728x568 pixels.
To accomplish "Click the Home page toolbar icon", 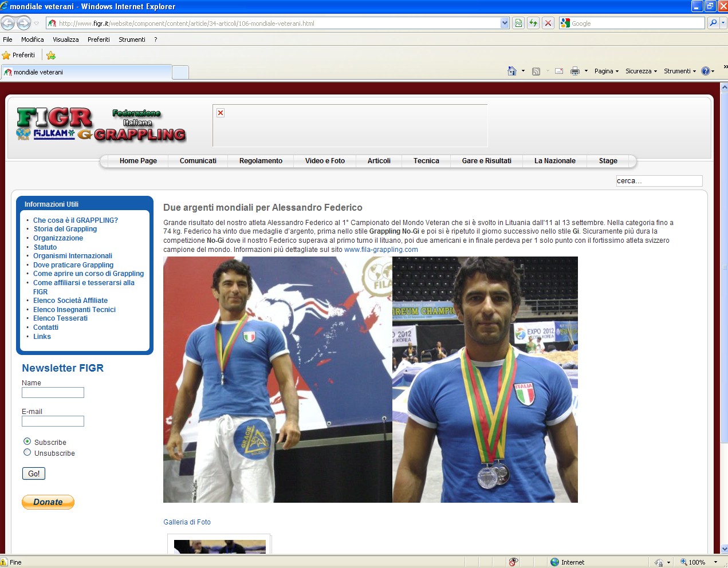I will [512, 71].
